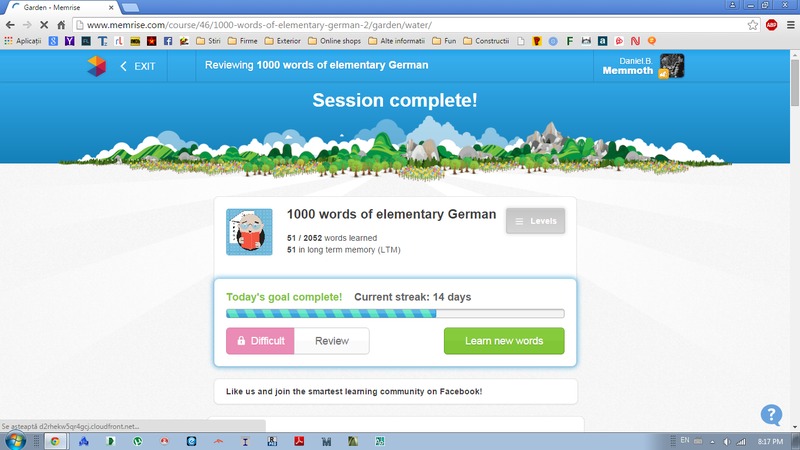Open a new browser tab

tap(131, 7)
